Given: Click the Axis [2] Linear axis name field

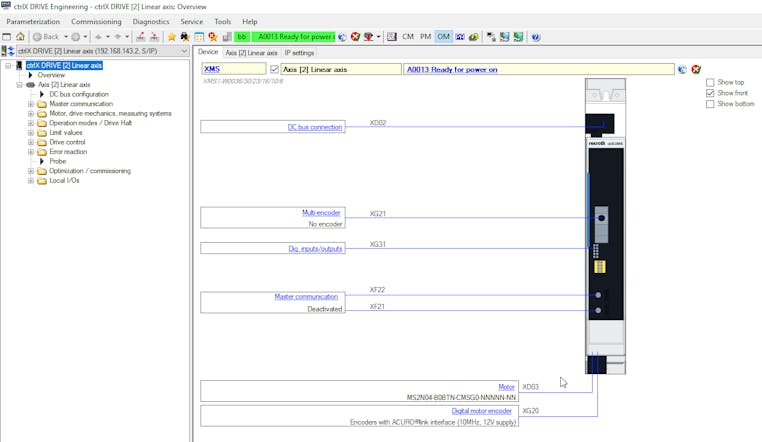Looking at the screenshot, I should pyautogui.click(x=341, y=69).
